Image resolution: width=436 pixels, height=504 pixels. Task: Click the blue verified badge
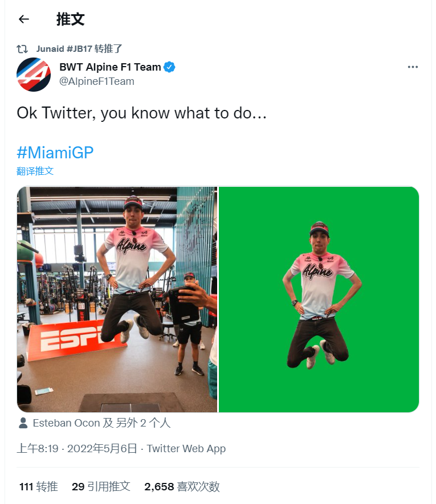169,67
